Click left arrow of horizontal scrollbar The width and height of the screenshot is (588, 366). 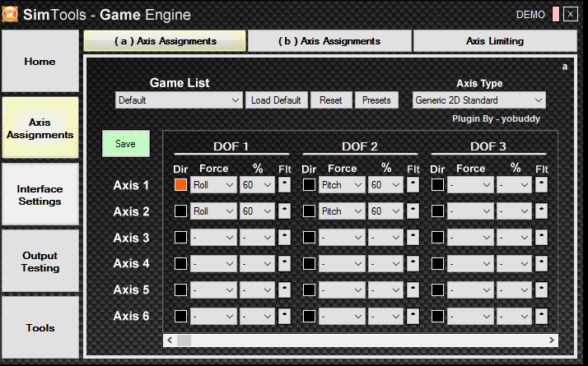coord(170,341)
